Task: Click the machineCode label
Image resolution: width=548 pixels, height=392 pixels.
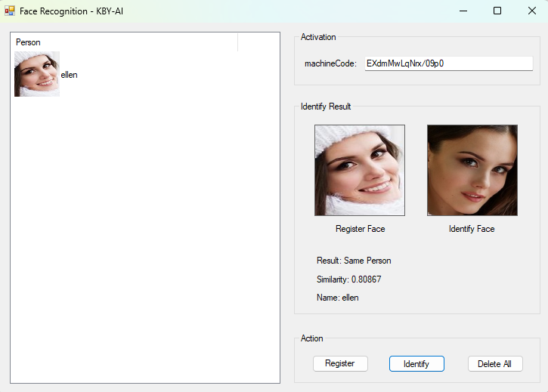Action: pyautogui.click(x=330, y=63)
